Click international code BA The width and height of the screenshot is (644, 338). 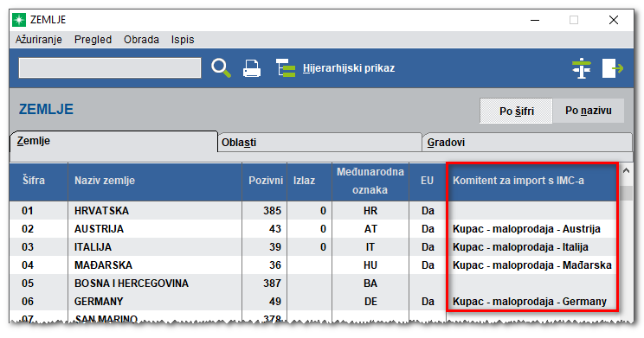tap(370, 283)
